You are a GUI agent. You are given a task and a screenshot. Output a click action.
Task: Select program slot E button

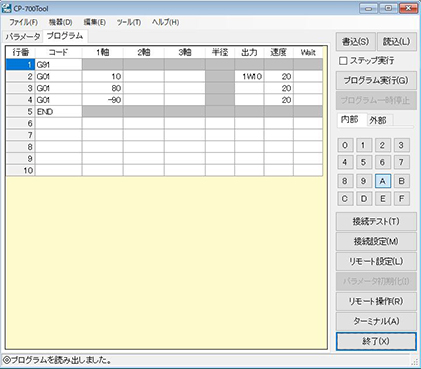click(382, 199)
